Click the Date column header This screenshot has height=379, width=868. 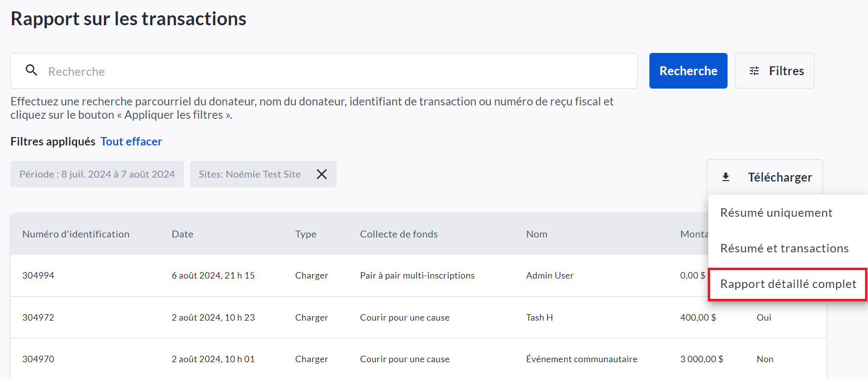[182, 234]
